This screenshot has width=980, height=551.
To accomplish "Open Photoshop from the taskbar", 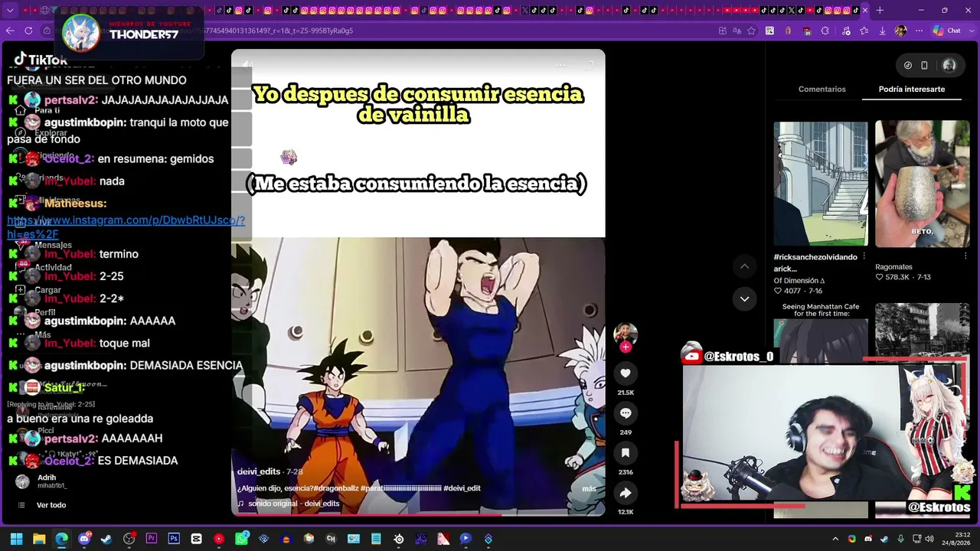I will tap(174, 539).
